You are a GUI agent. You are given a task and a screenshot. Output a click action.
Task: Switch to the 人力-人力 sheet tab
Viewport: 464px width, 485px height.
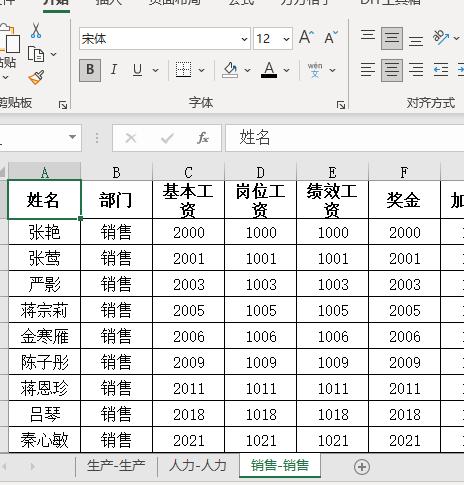tap(198, 466)
